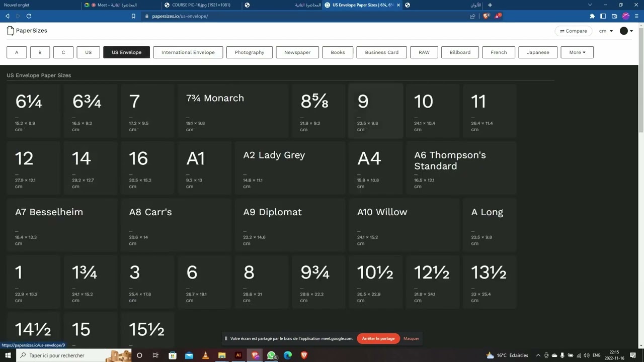The width and height of the screenshot is (644, 362).
Task: Open the Mail app on the taskbar
Action: (189, 355)
